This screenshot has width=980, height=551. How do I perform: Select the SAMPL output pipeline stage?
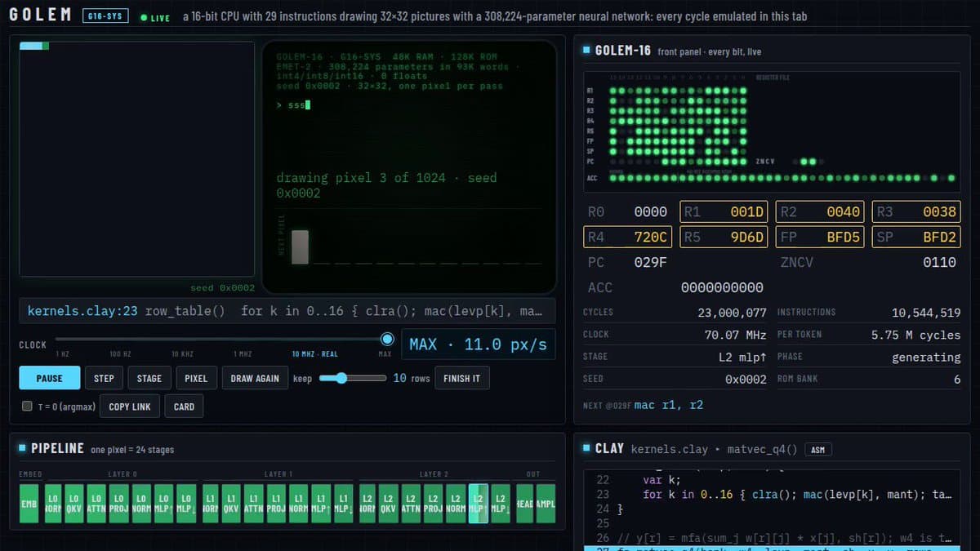tap(546, 504)
